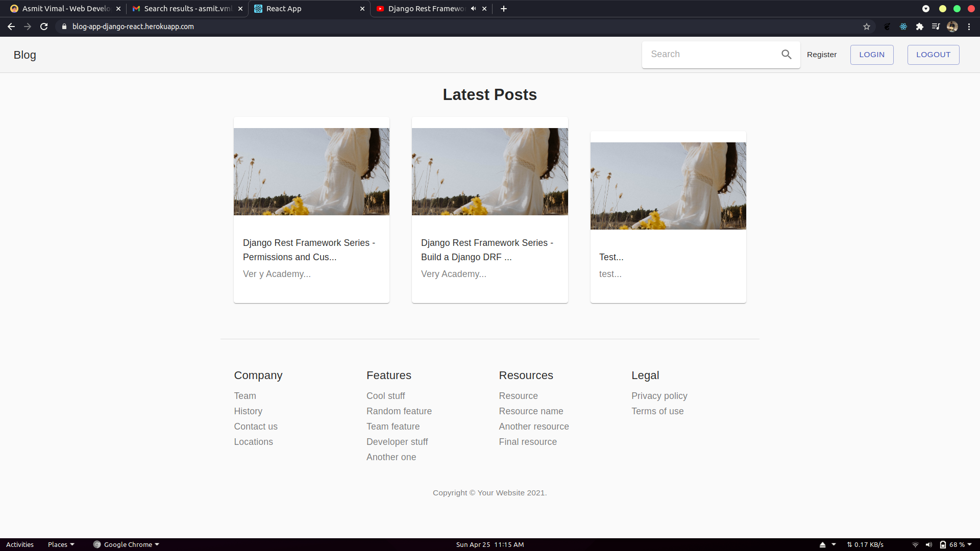The height and width of the screenshot is (551, 980).
Task: Click the dark extension icon next to star
Action: coord(887,27)
